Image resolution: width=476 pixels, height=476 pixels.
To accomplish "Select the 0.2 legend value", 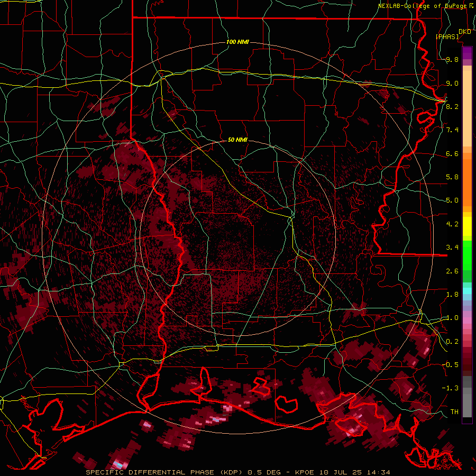I will pyautogui.click(x=452, y=342).
